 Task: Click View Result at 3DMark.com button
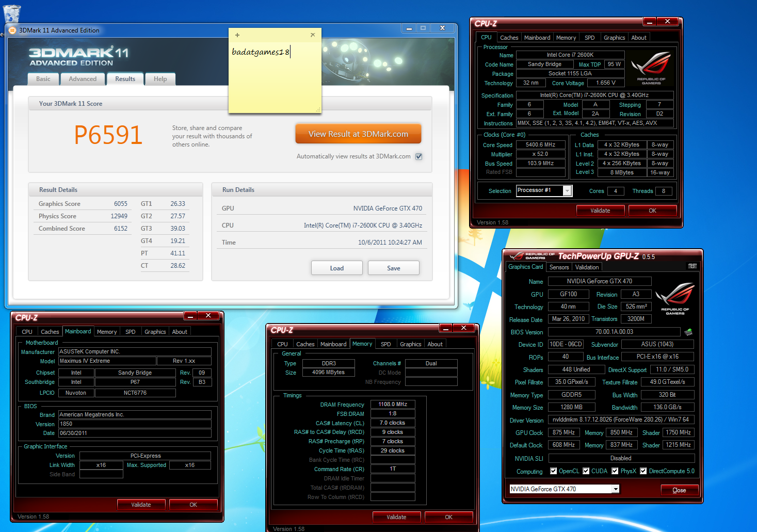click(358, 134)
